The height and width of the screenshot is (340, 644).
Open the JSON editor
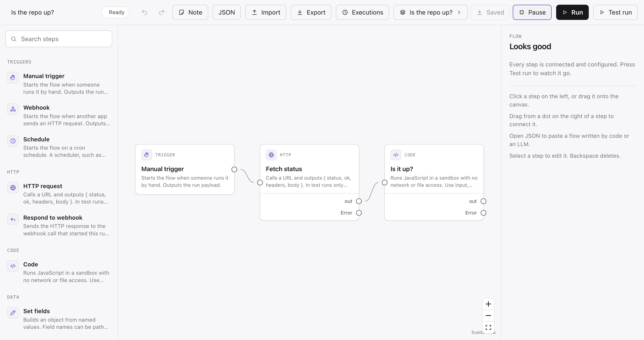coord(227,12)
